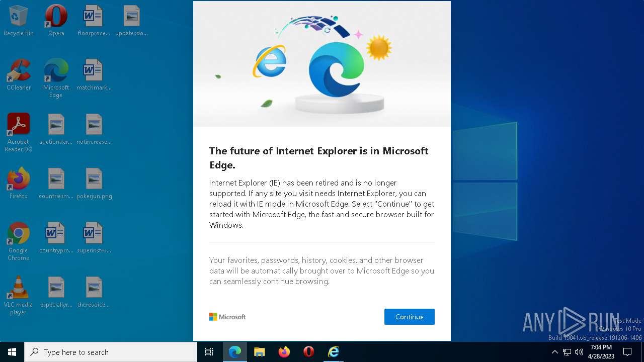Click the Microsoft logo in dialog
The width and height of the screenshot is (644, 362).
[227, 317]
